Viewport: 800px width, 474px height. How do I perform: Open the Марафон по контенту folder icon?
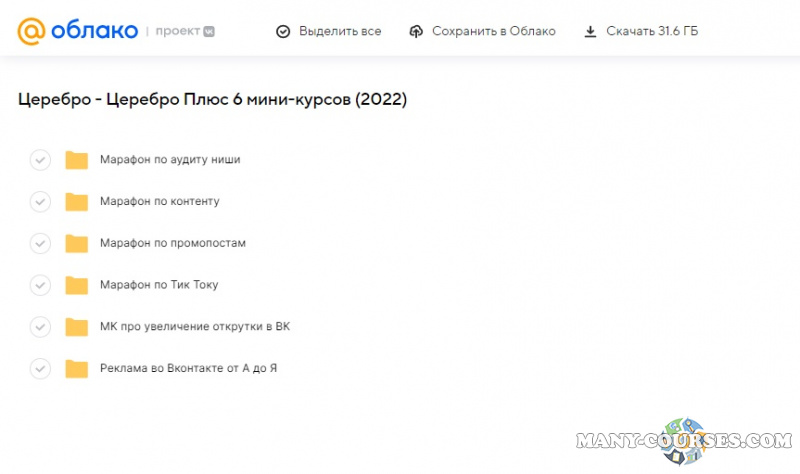(77, 202)
